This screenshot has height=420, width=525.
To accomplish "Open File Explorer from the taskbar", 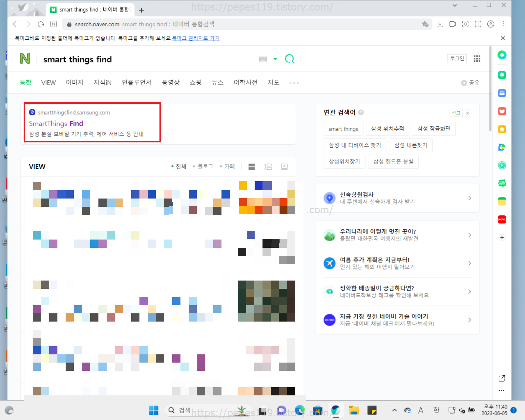I will pyautogui.click(x=354, y=410).
